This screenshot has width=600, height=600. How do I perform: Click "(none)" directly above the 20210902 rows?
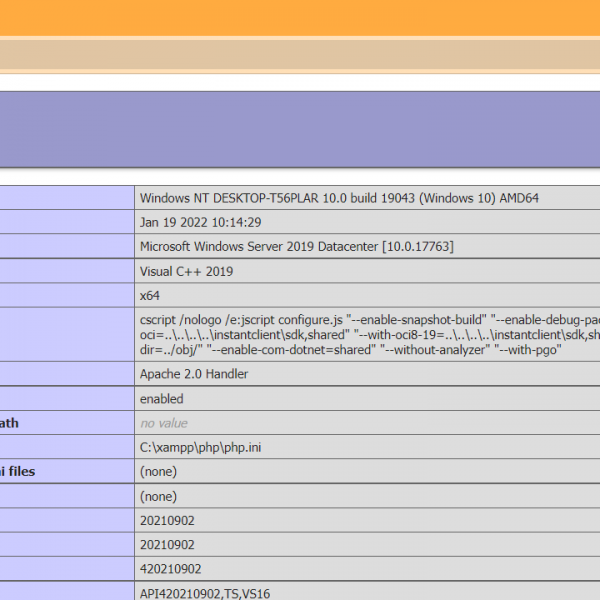tap(158, 496)
